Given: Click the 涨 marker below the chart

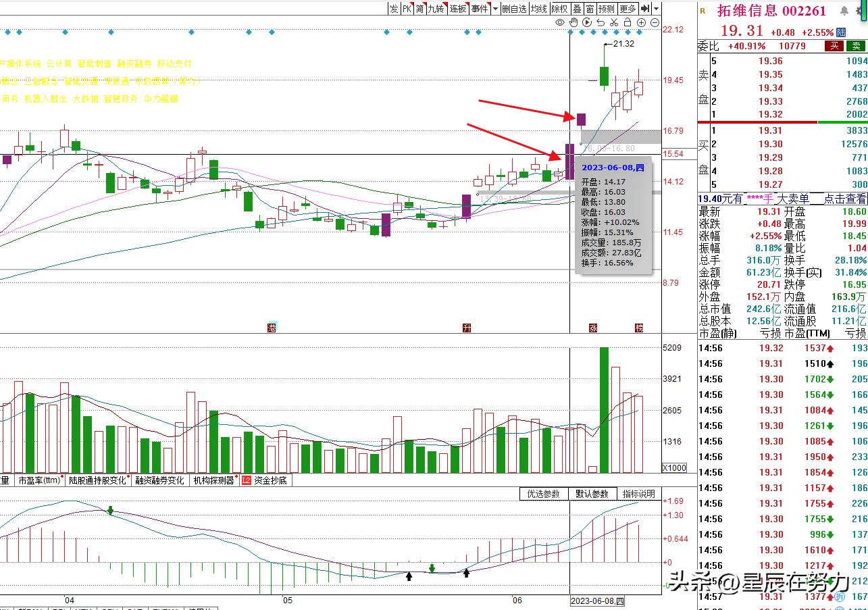Looking at the screenshot, I should 593,328.
